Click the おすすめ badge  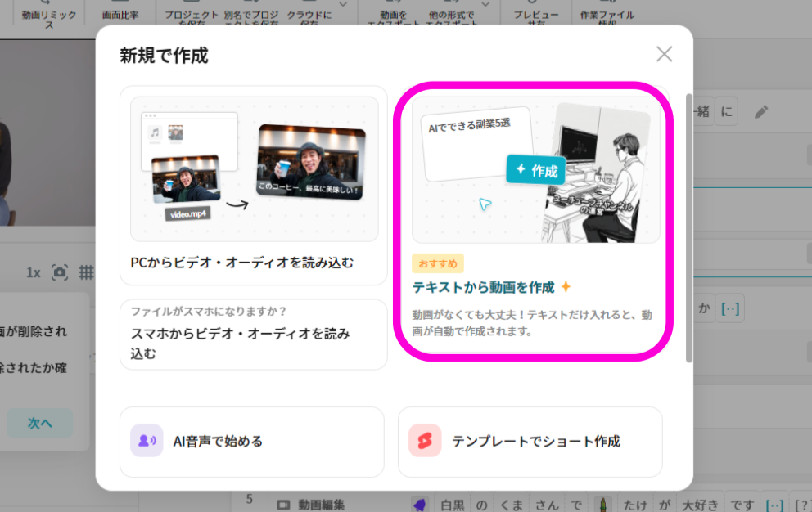coord(438,263)
